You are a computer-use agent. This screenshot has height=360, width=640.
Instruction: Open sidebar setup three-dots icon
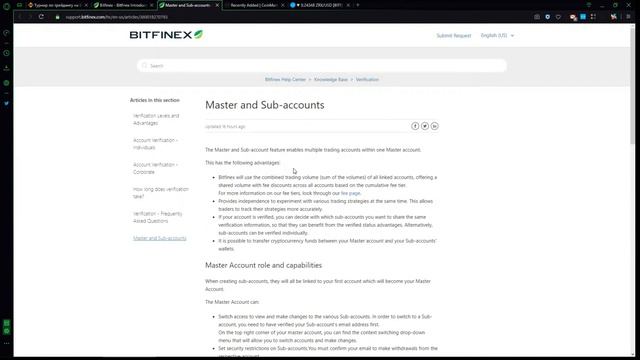pyautogui.click(x=6, y=344)
